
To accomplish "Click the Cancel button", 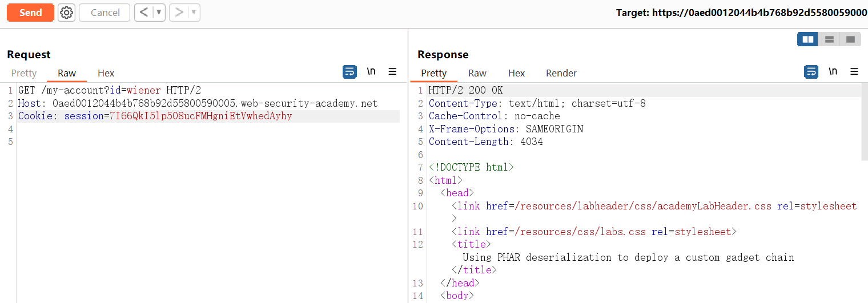I will pos(105,13).
